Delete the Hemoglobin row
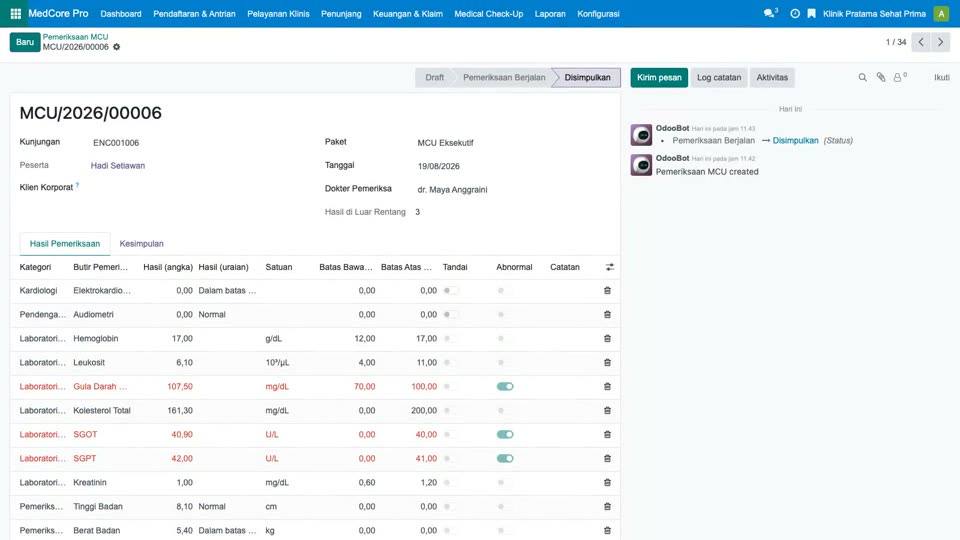 607,339
